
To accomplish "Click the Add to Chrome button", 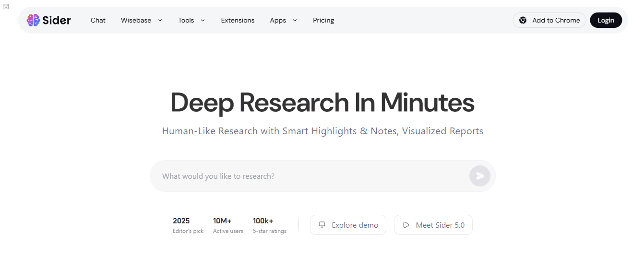I will click(549, 20).
